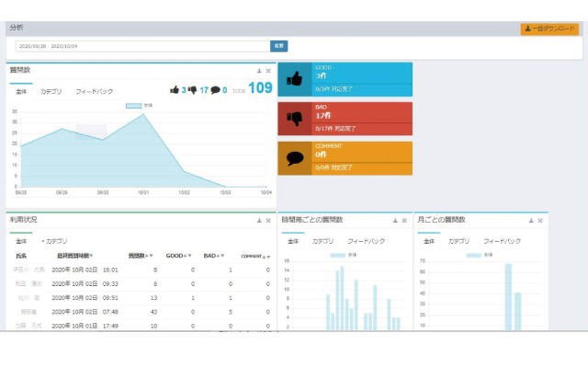The image size is (588, 379).
Task: Click the orange bulk download button
Action: click(549, 29)
